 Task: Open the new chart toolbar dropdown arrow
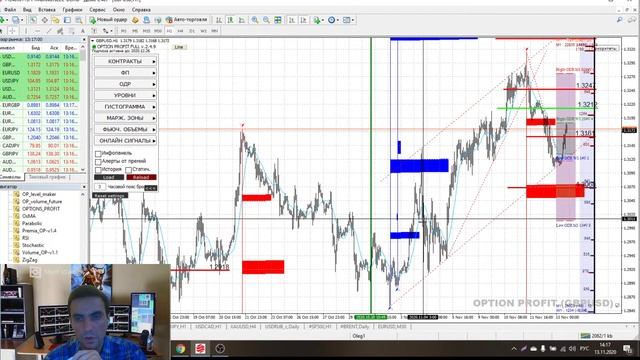click(7, 20)
